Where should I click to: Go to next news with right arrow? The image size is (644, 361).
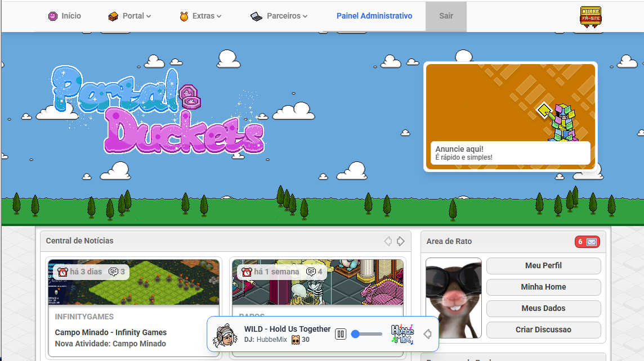[400, 241]
